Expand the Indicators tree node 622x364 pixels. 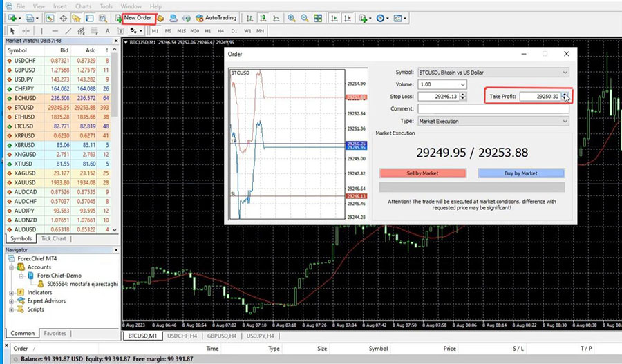[x=12, y=293]
